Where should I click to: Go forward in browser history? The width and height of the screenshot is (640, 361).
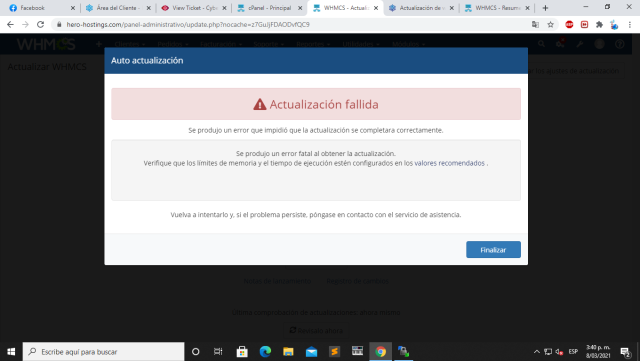point(25,25)
